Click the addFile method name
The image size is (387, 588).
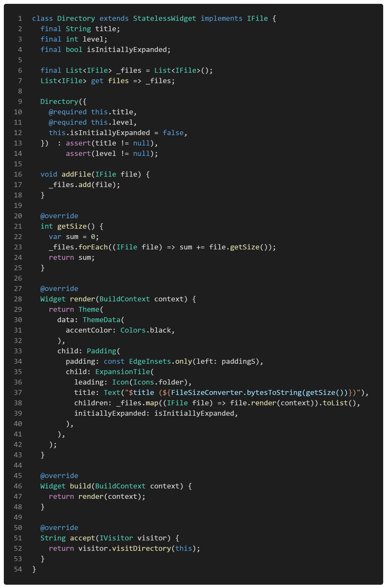(76, 174)
